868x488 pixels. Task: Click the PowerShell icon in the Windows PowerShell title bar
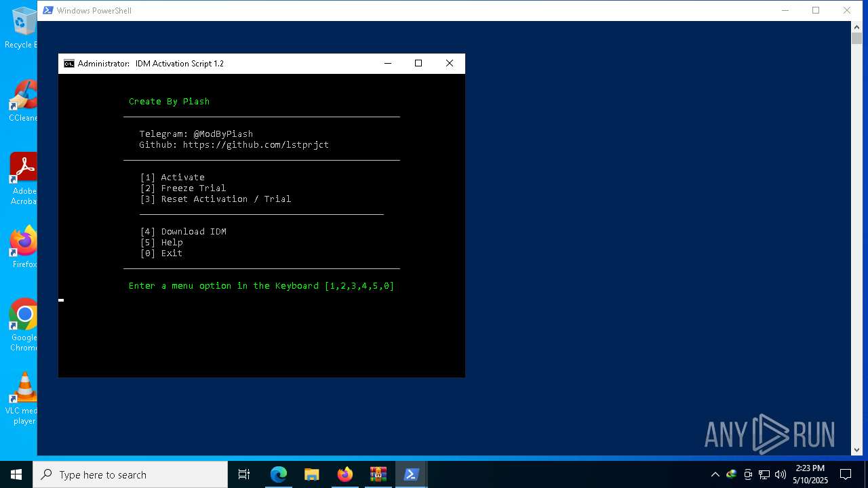pyautogui.click(x=47, y=10)
